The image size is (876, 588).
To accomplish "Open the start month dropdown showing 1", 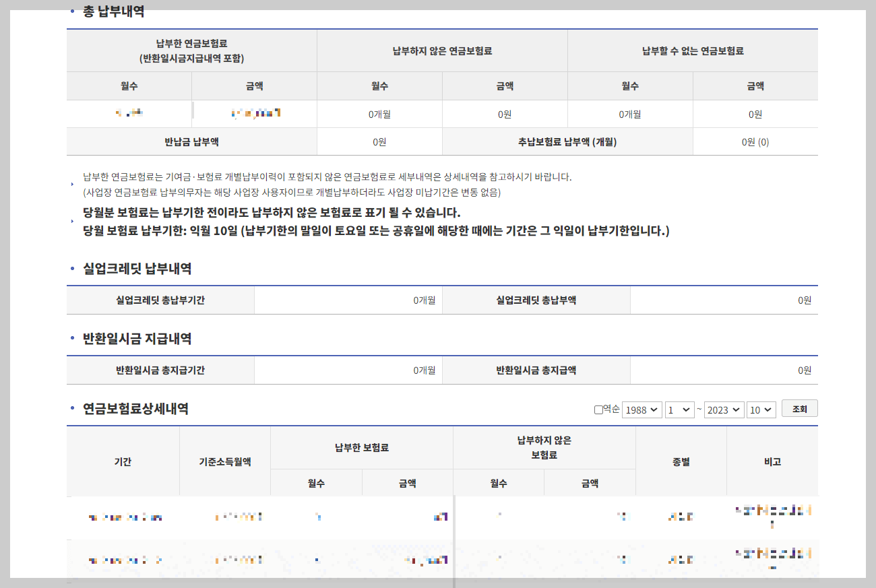I will (679, 408).
